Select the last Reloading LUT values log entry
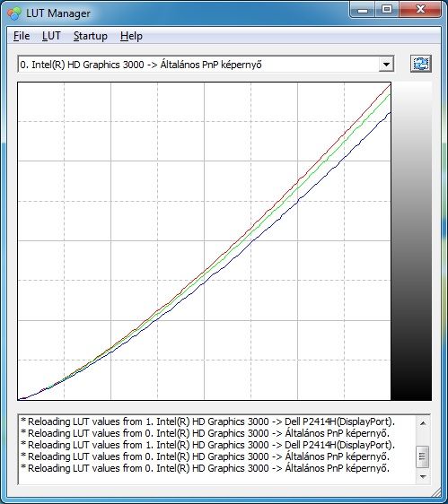 [x=206, y=468]
